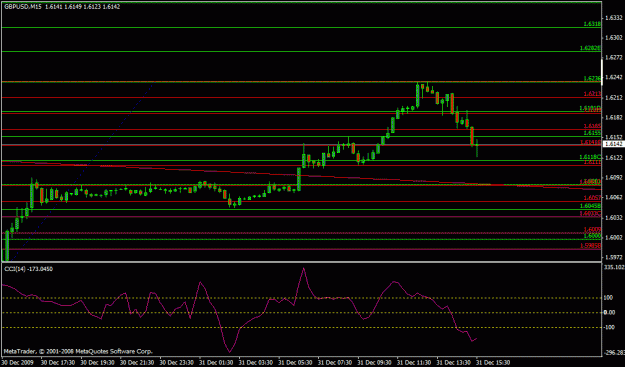
Task: Click price axis value 1.5972
Action: click(x=614, y=257)
